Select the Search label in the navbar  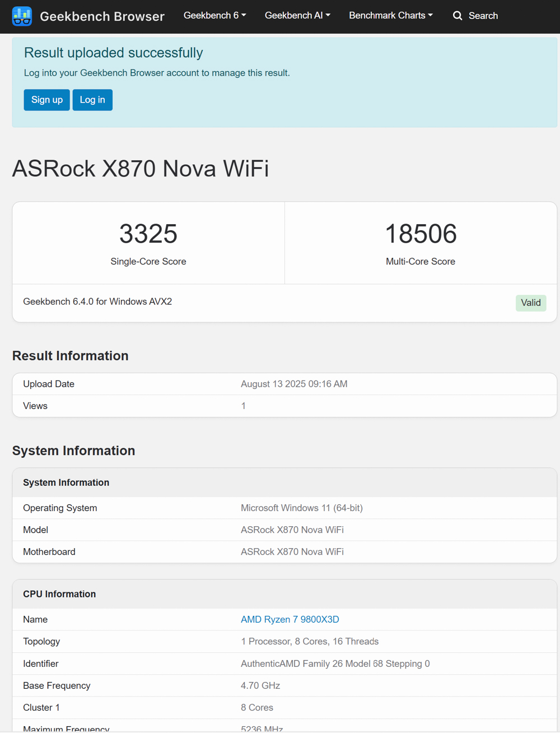[483, 16]
